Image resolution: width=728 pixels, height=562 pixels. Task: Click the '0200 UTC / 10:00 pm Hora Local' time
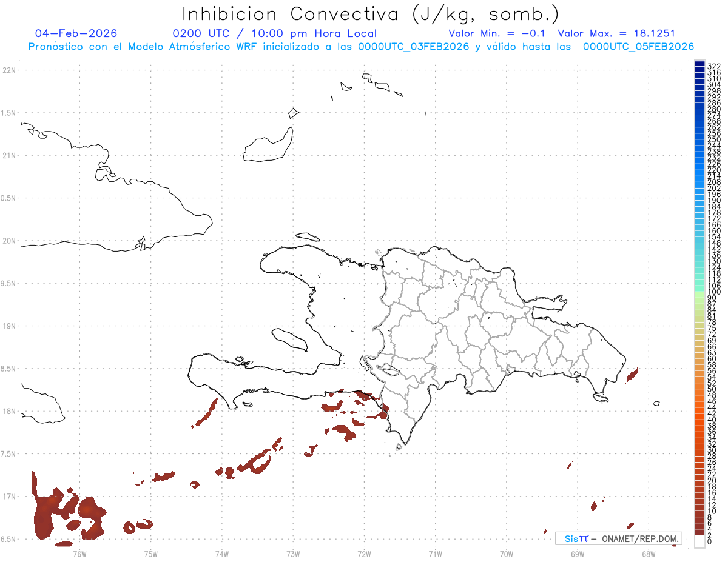pyautogui.click(x=275, y=33)
